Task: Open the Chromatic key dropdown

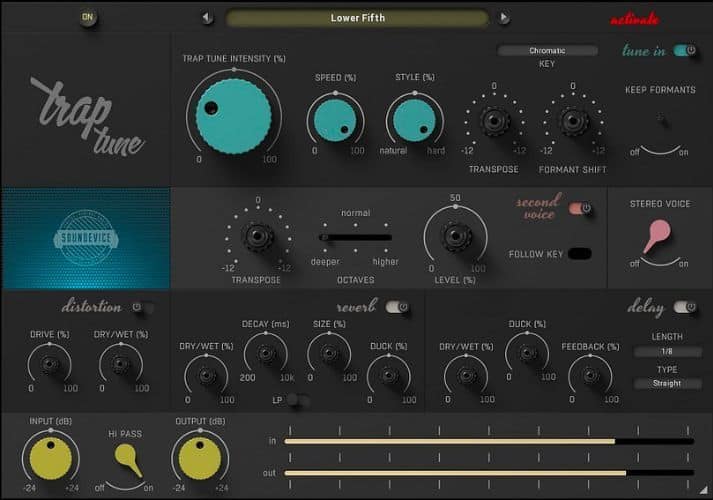Action: (547, 50)
